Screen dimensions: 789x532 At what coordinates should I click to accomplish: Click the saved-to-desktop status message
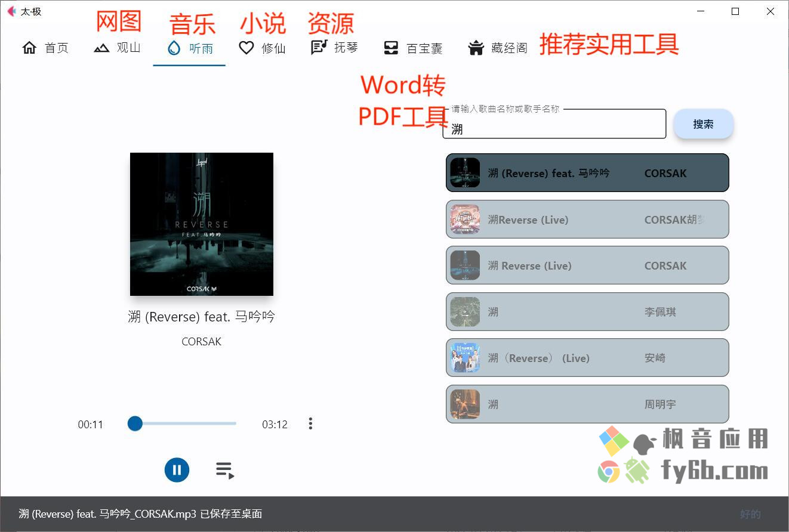pyautogui.click(x=140, y=514)
